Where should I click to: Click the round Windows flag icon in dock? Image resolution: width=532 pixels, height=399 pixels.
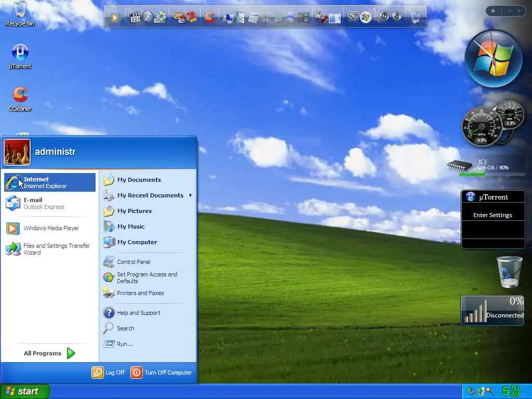(366, 17)
